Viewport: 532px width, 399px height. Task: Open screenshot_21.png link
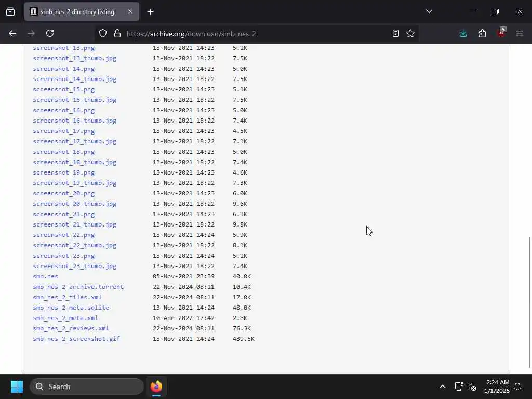pos(64,214)
